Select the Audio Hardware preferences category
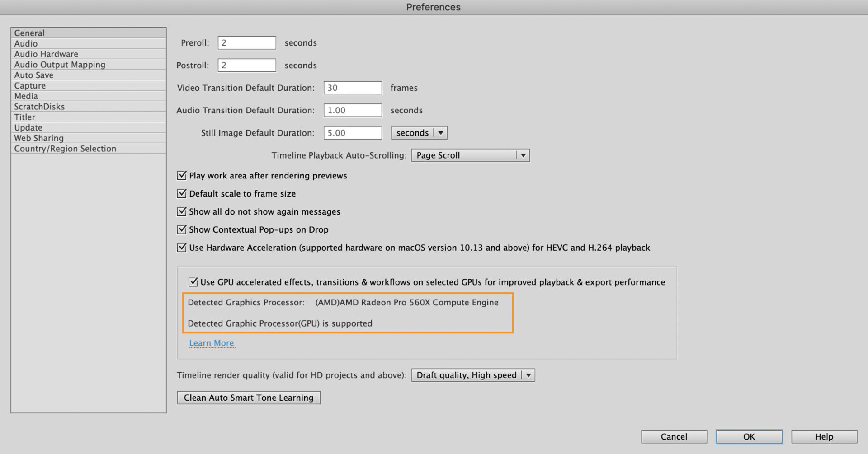868x454 pixels. 46,54
